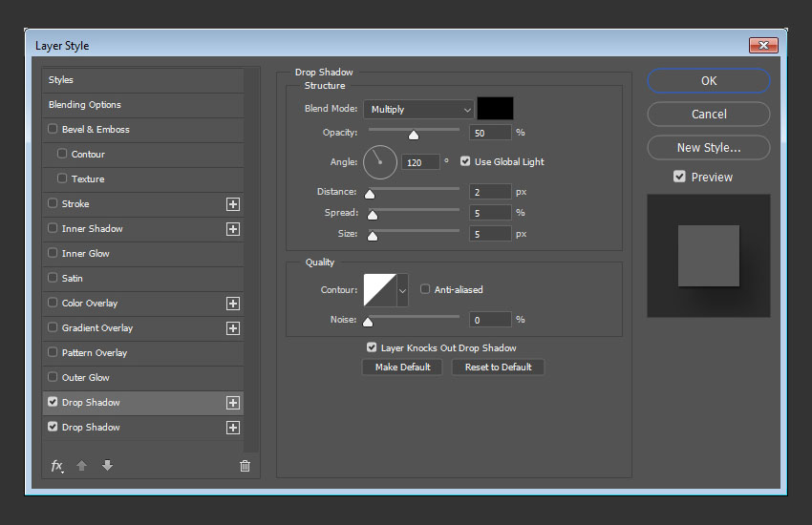This screenshot has width=812, height=525.
Task: Select the Inner Glow effect label
Action: click(85, 254)
